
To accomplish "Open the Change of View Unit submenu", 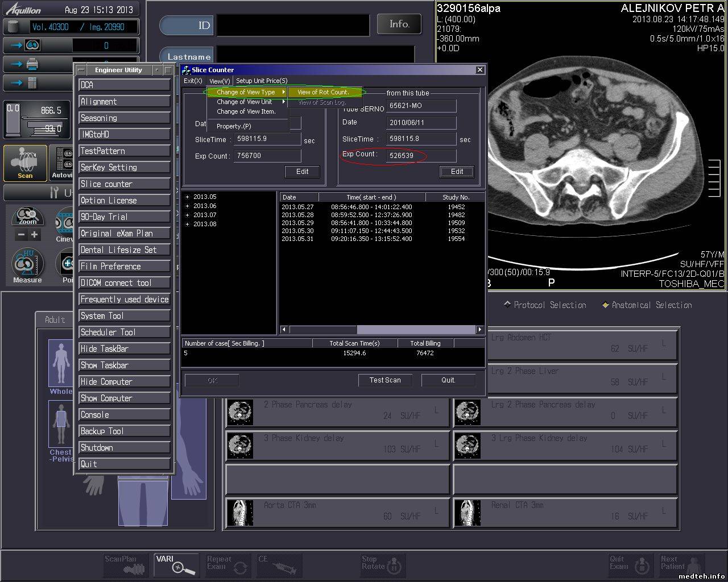I will pos(245,102).
